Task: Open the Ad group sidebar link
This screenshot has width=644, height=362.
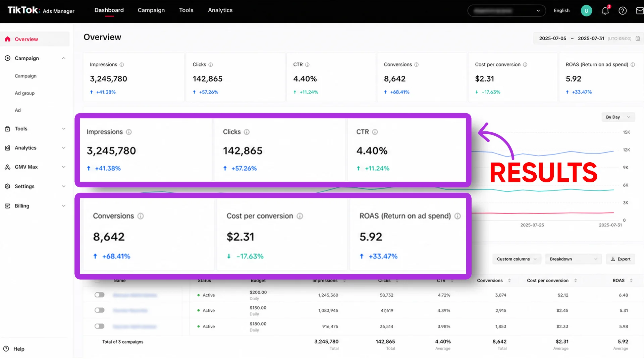Action: tap(24, 93)
